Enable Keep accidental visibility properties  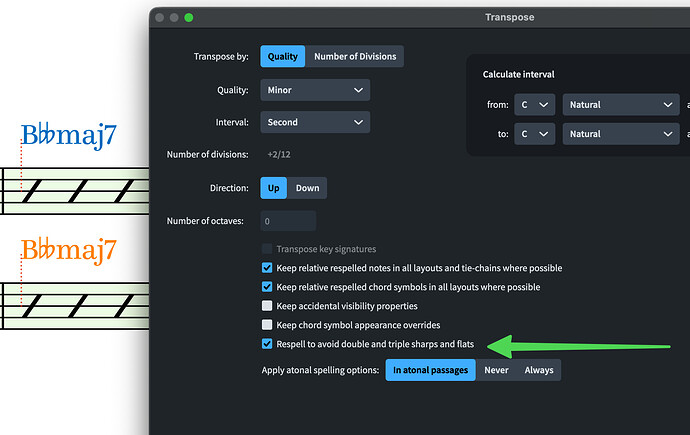(x=267, y=306)
